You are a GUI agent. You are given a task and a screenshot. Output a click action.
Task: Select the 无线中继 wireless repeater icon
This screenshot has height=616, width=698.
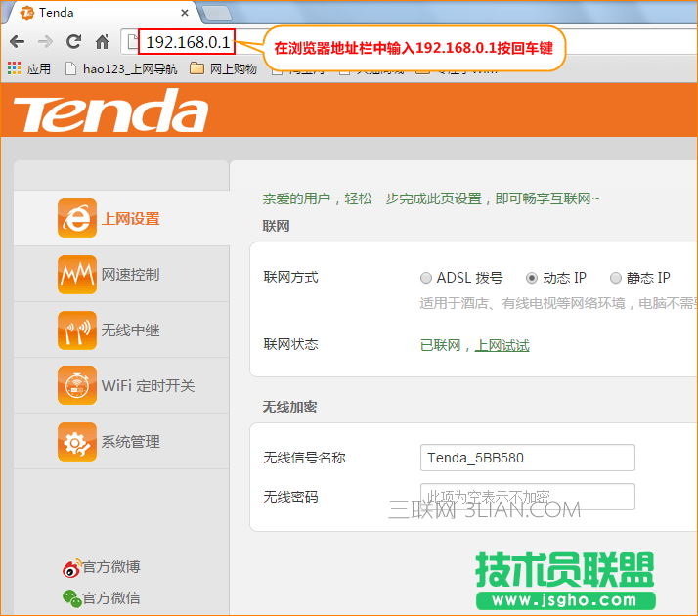(77, 330)
